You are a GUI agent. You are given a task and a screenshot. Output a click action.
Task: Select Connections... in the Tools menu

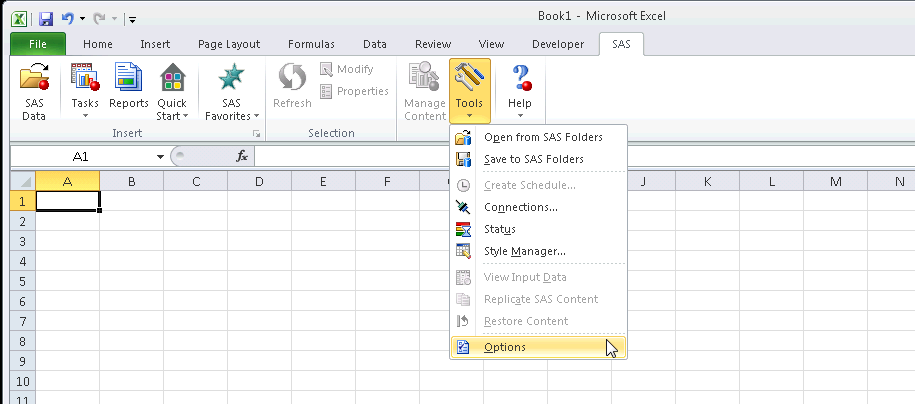(520, 207)
